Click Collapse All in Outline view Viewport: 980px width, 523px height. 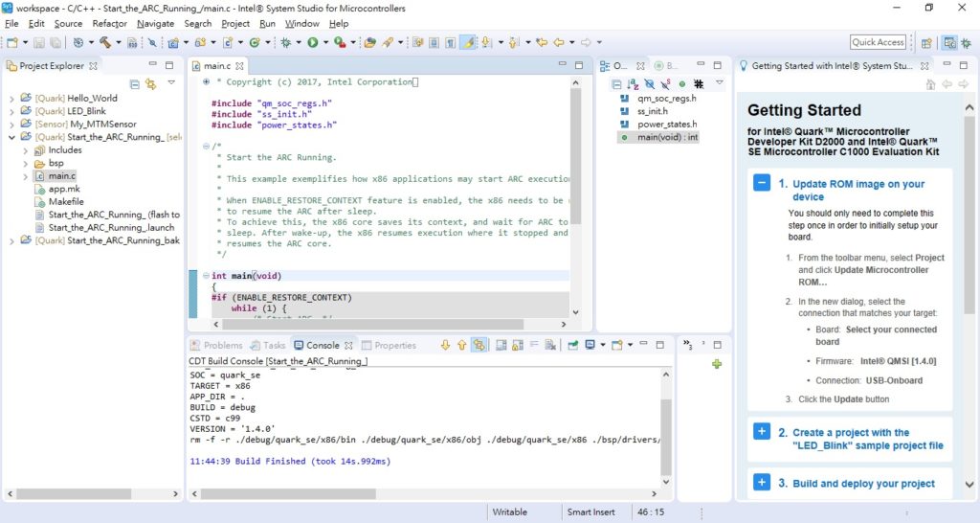pos(616,84)
